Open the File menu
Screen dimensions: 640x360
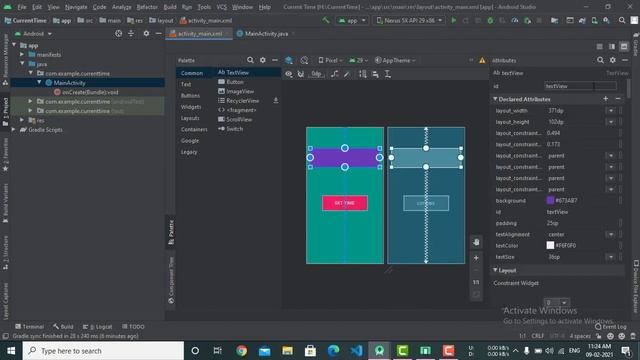pyautogui.click(x=22, y=7)
